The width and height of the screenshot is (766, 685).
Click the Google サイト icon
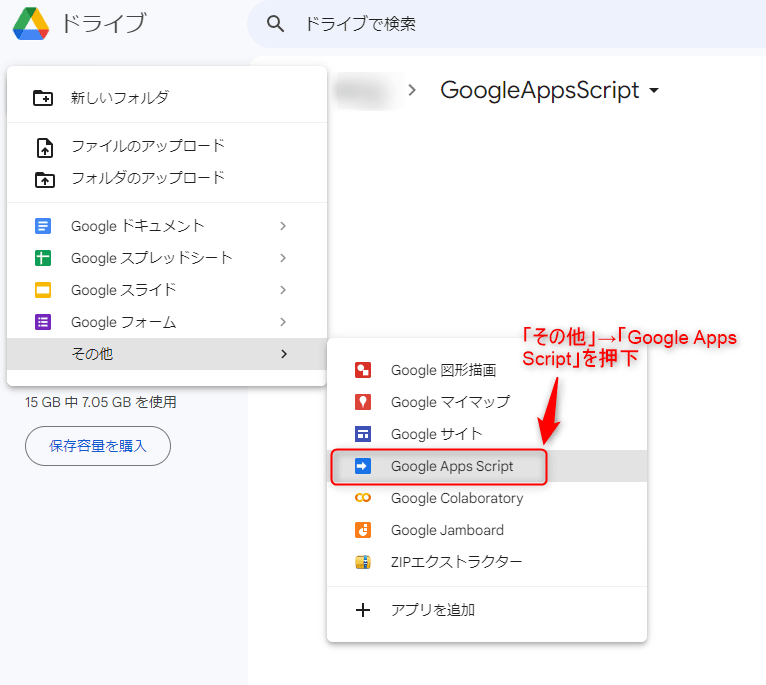coord(362,434)
